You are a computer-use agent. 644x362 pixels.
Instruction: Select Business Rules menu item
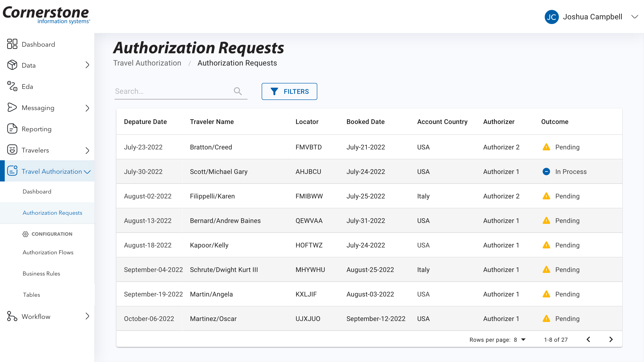[41, 273]
